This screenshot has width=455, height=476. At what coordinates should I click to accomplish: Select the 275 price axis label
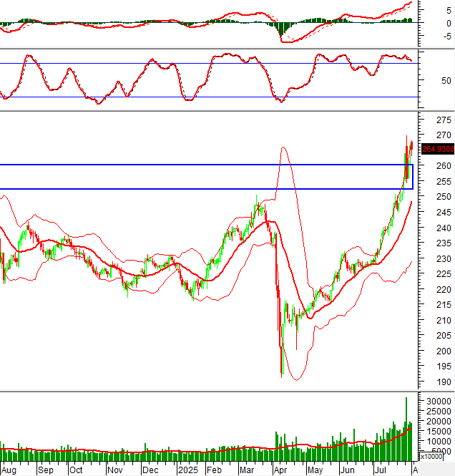pyautogui.click(x=444, y=120)
